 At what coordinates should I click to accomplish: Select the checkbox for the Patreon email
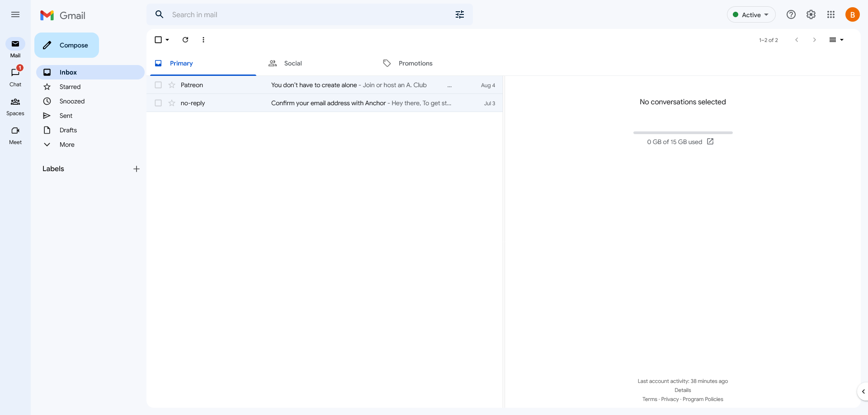pos(158,85)
